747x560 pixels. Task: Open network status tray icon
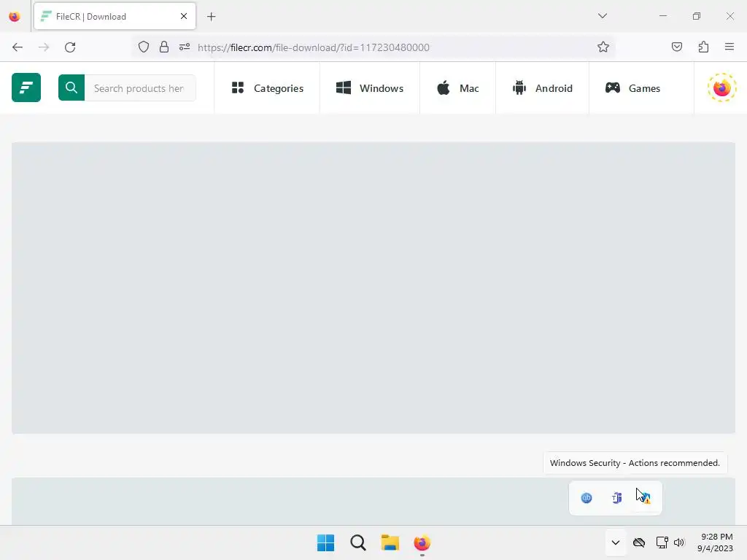662,542
